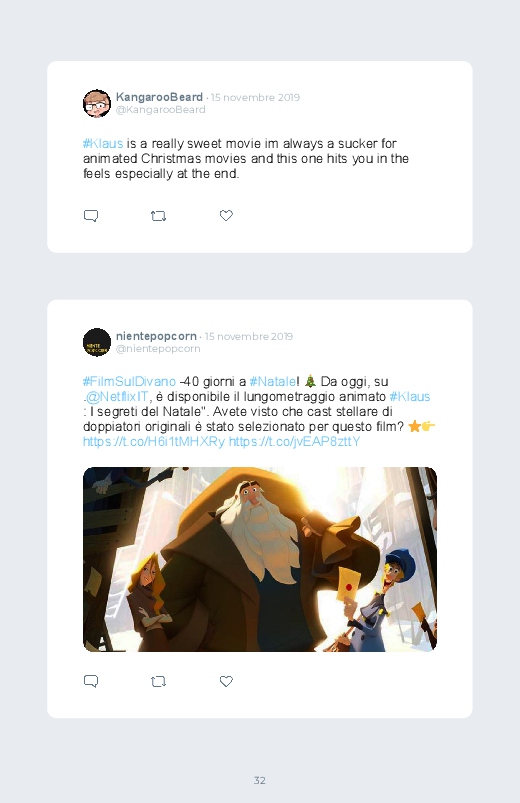This screenshot has height=803, width=520.
Task: Open nientepopcorn profile avatar
Action: point(97,342)
